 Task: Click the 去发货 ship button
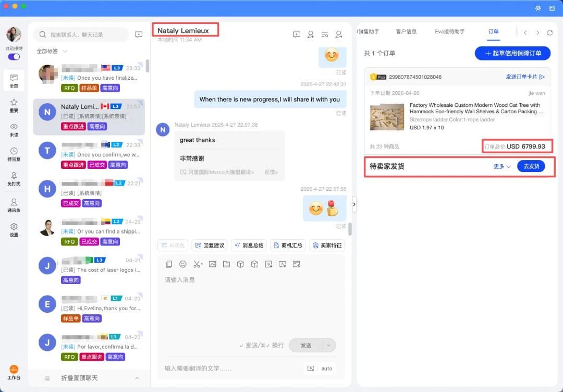point(531,166)
